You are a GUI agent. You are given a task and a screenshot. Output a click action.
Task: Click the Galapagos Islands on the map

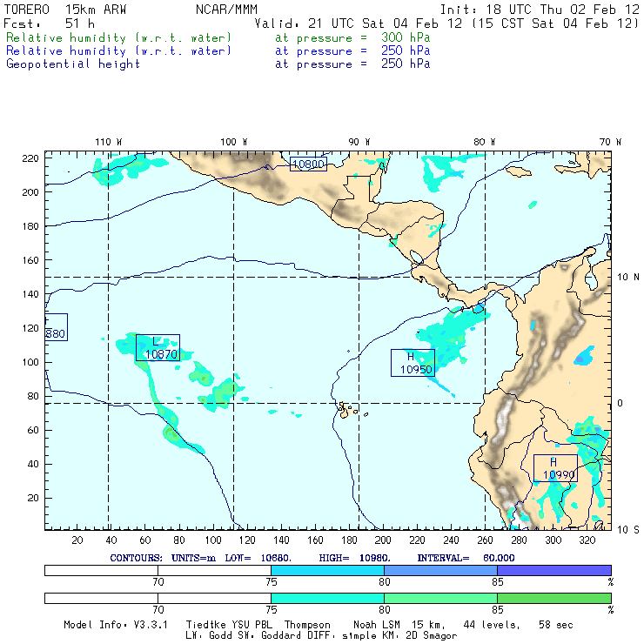[348, 408]
